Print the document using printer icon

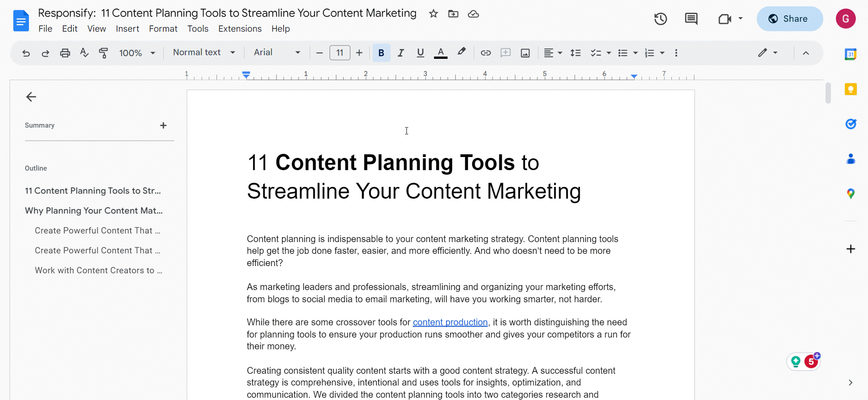65,53
